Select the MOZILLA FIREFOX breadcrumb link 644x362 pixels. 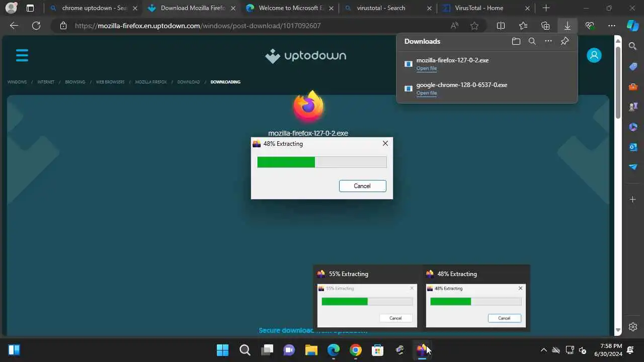coord(151,82)
